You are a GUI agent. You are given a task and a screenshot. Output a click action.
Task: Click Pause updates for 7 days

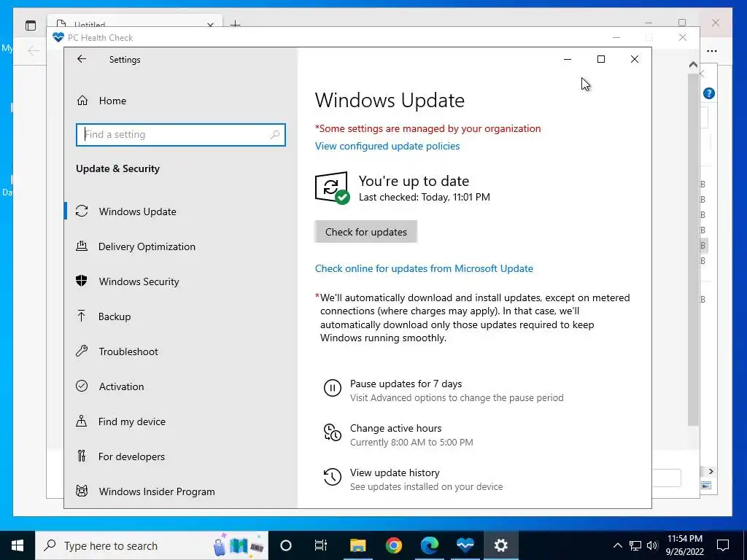[x=406, y=384]
